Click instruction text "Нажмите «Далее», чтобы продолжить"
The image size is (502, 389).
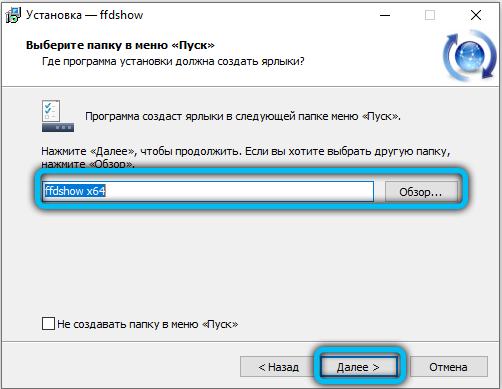point(141,151)
